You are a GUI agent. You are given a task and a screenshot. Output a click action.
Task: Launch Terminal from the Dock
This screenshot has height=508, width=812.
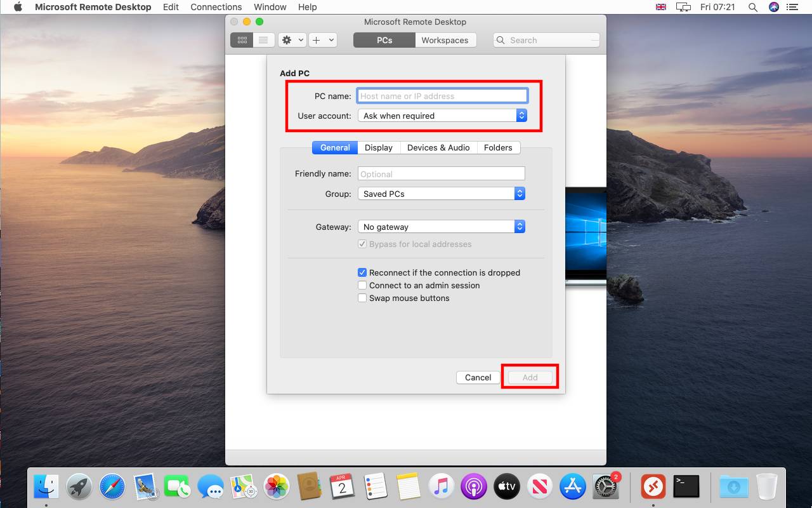[x=686, y=487]
